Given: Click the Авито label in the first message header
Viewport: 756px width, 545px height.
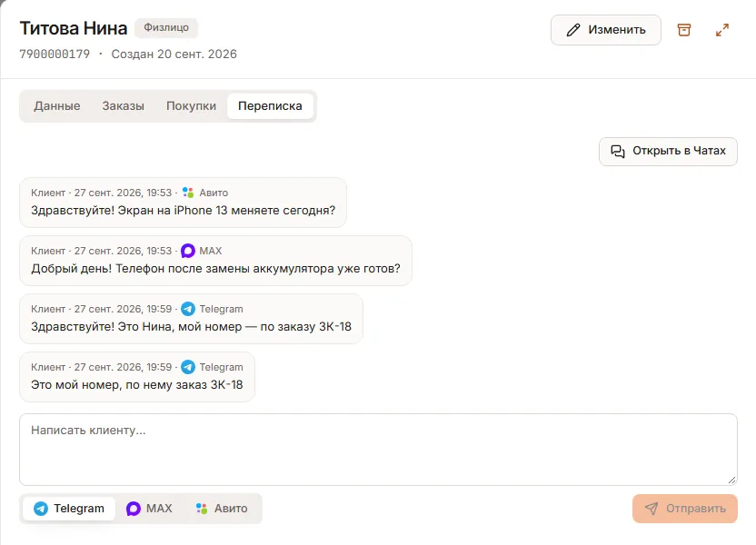Looking at the screenshot, I should pos(214,193).
